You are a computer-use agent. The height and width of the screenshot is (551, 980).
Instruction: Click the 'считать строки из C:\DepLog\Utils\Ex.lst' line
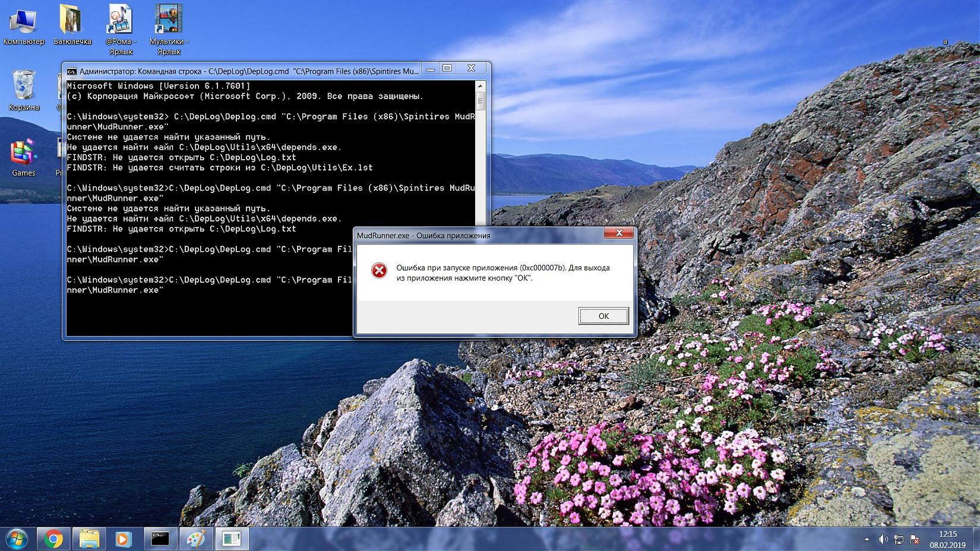tap(220, 167)
